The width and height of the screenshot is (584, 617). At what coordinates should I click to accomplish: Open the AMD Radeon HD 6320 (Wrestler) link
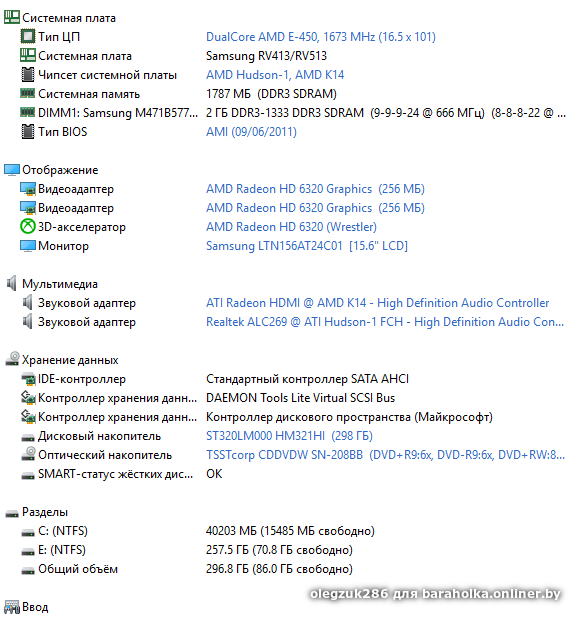291,227
